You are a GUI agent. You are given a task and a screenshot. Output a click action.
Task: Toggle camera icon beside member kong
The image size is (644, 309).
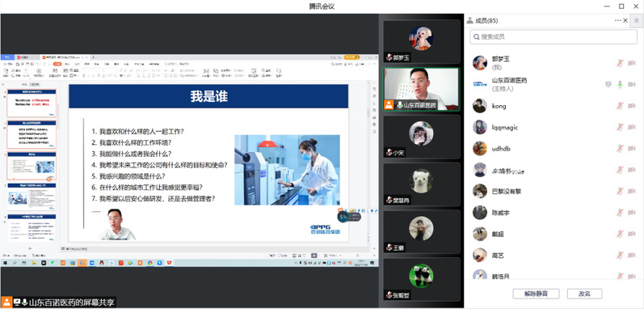point(632,106)
